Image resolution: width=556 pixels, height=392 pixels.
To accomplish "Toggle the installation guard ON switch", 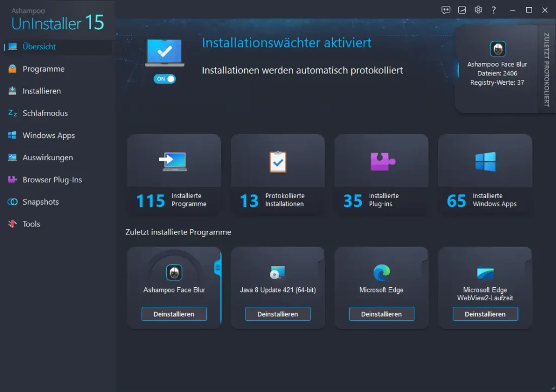I will [x=165, y=79].
